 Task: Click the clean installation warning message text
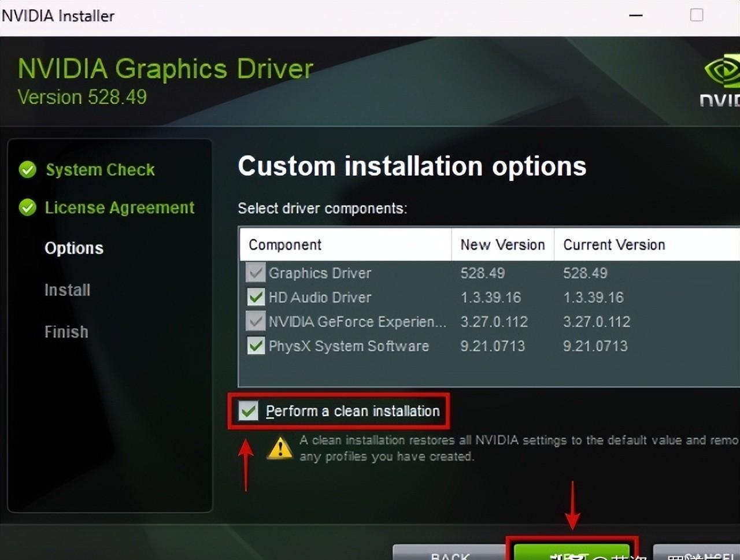coord(519,448)
